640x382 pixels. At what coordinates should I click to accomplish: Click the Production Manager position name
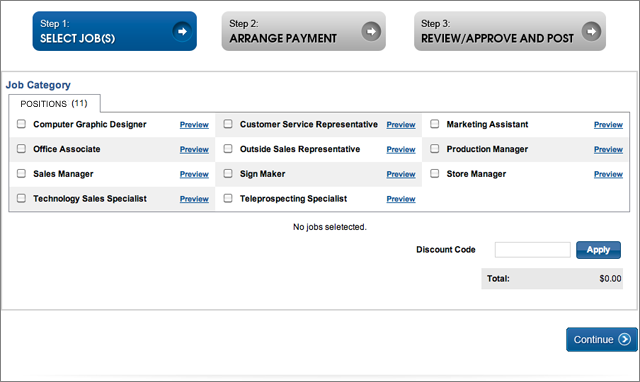coord(487,149)
